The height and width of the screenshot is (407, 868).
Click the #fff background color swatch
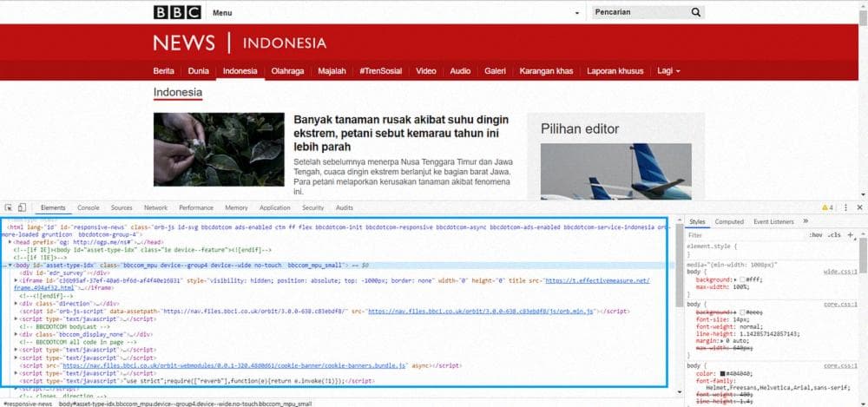pyautogui.click(x=742, y=280)
